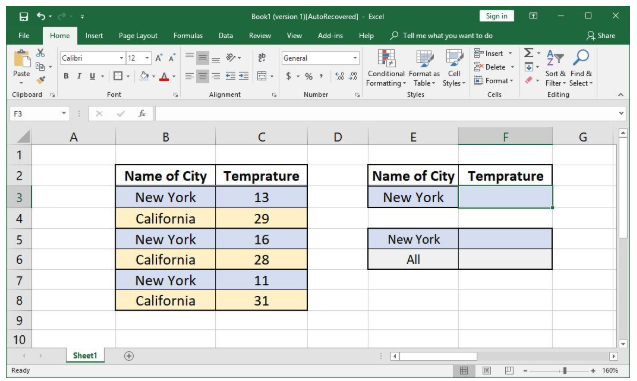Apply fill color bucket icon
The height and width of the screenshot is (381, 637).
[144, 76]
